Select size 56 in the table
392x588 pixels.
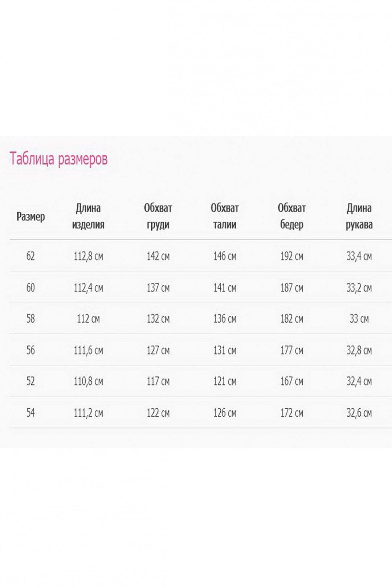[x=30, y=350]
